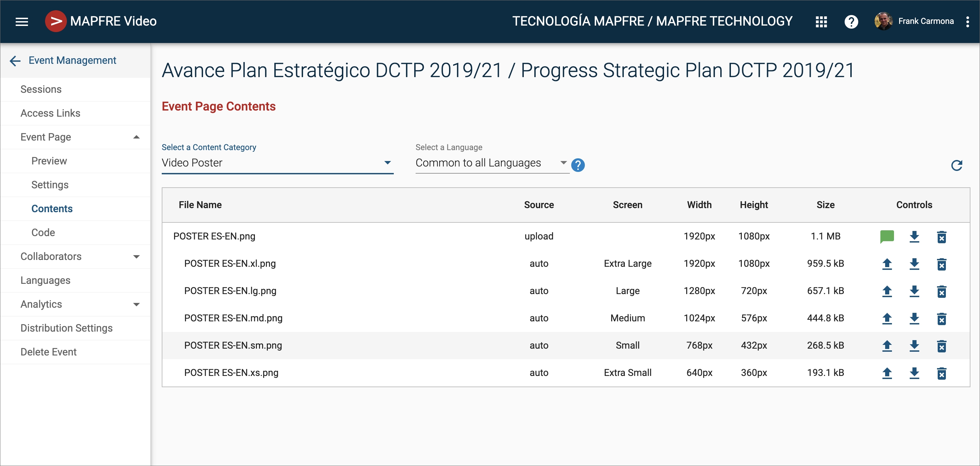Upload replacement for POSTER ES-EN.xs.png
The height and width of the screenshot is (466, 980).
point(887,373)
